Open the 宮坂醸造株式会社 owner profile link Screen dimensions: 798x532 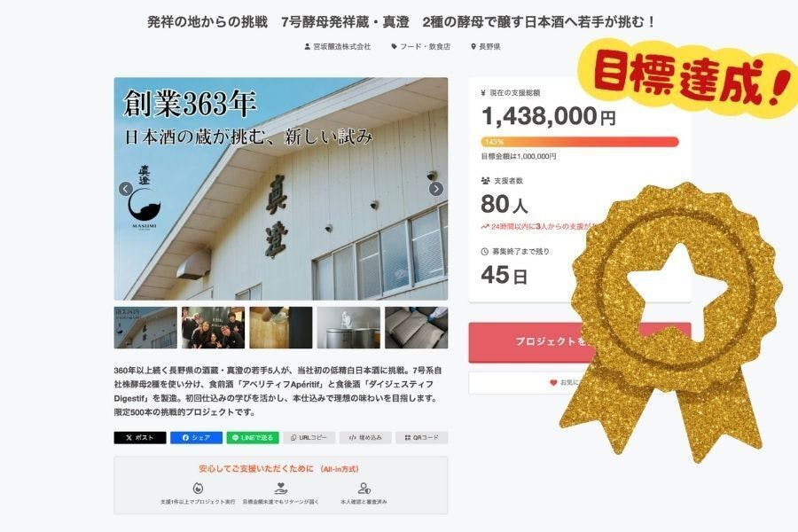point(338,46)
